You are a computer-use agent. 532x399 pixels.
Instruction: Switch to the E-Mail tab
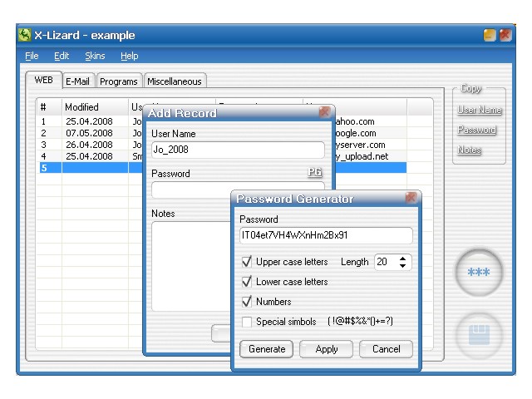(77, 81)
